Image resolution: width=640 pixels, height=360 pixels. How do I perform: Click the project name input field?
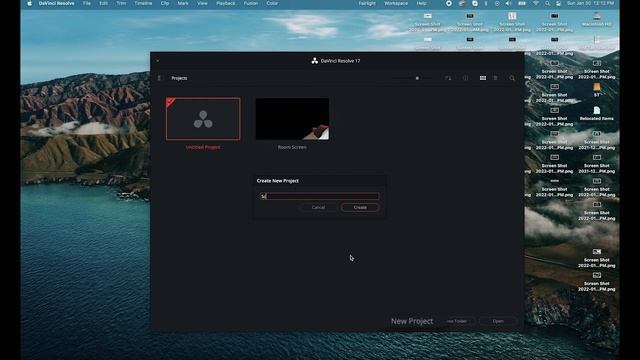319,196
